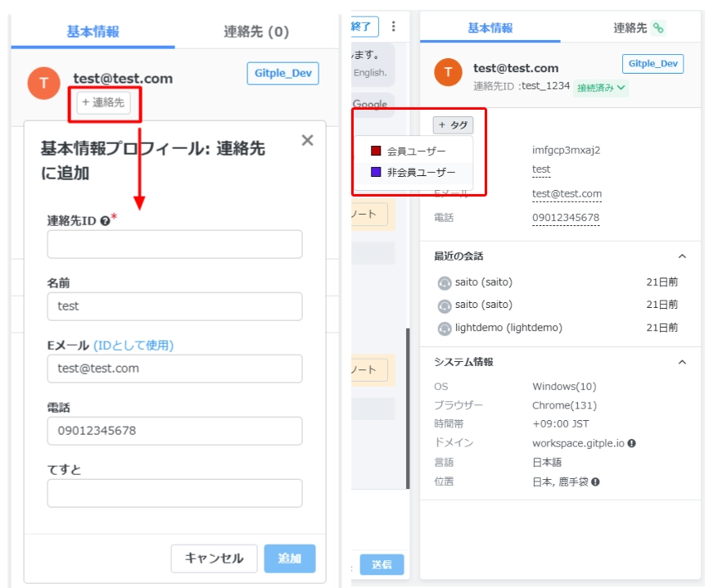Click the chat panel vertical scrollbar
Image resolution: width=709 pixels, height=588 pixels.
coord(408,408)
